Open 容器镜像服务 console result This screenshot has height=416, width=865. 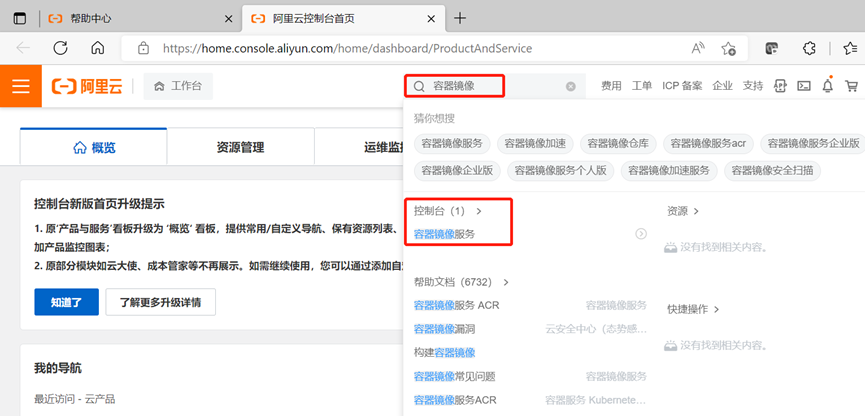pos(444,234)
